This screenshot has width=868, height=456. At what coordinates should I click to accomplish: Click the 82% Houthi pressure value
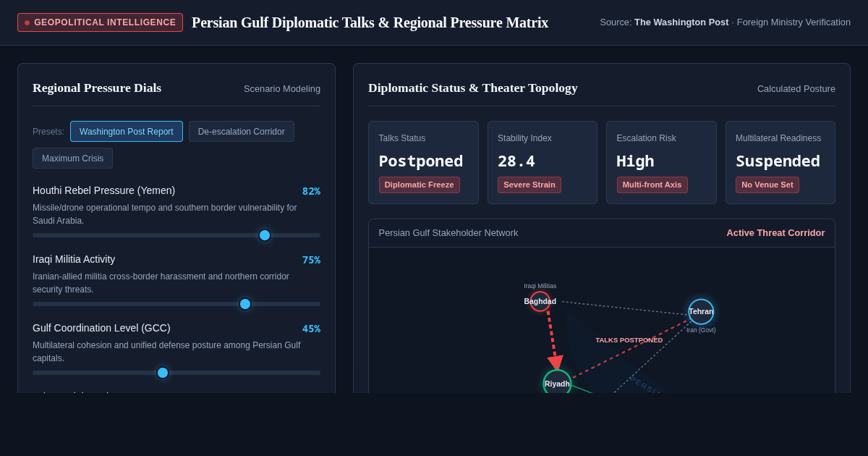311,191
